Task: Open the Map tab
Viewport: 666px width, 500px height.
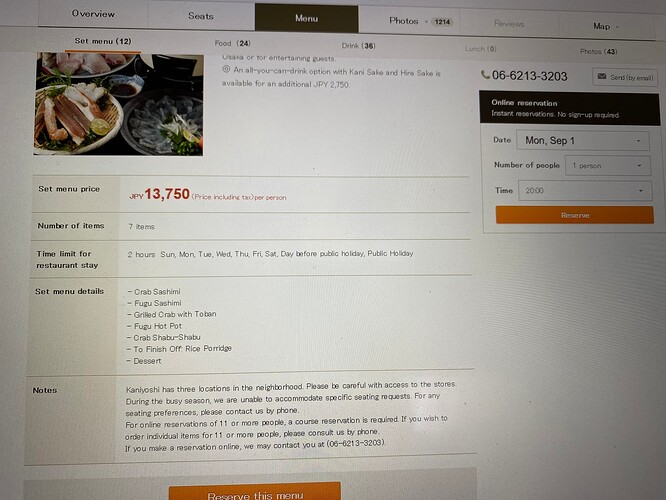Action: pos(606,26)
